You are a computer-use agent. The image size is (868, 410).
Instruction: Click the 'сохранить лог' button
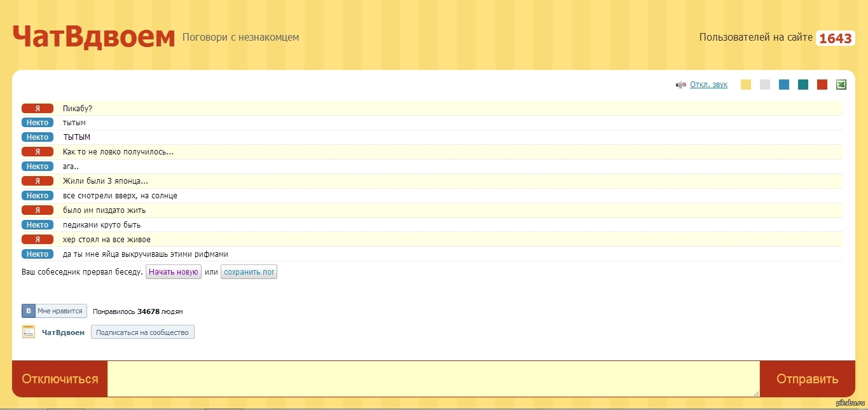click(249, 272)
